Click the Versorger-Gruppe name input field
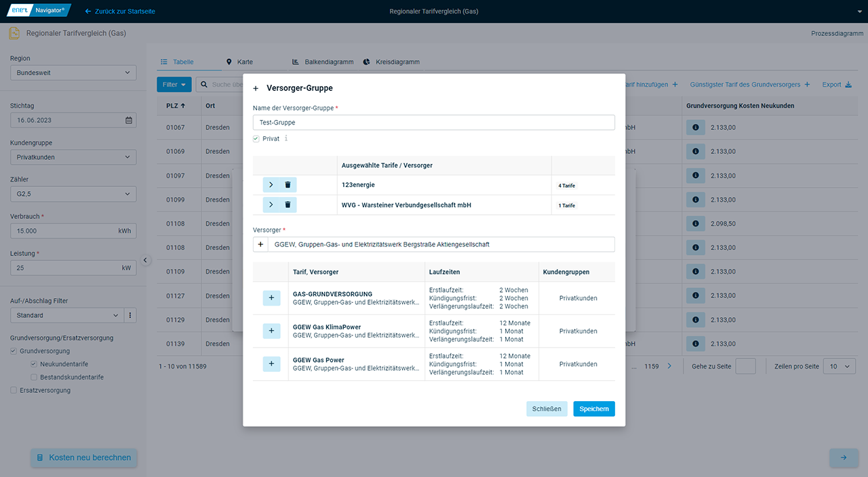Image resolution: width=868 pixels, height=477 pixels. (x=434, y=123)
